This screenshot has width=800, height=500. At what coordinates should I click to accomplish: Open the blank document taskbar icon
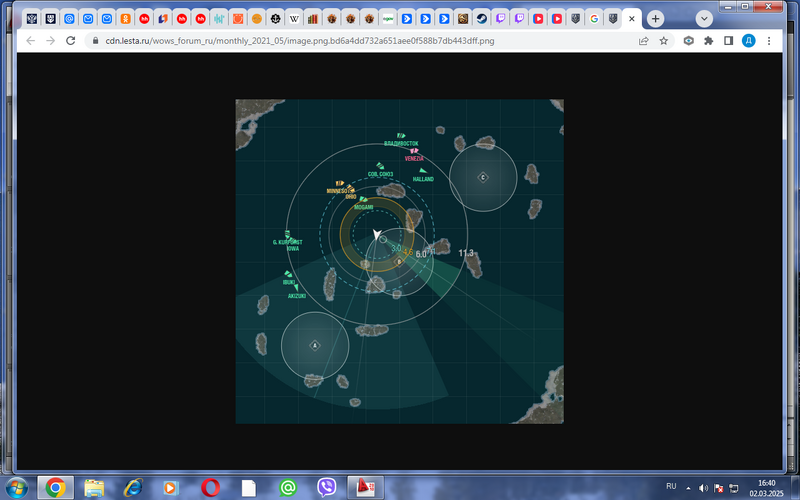[248, 488]
